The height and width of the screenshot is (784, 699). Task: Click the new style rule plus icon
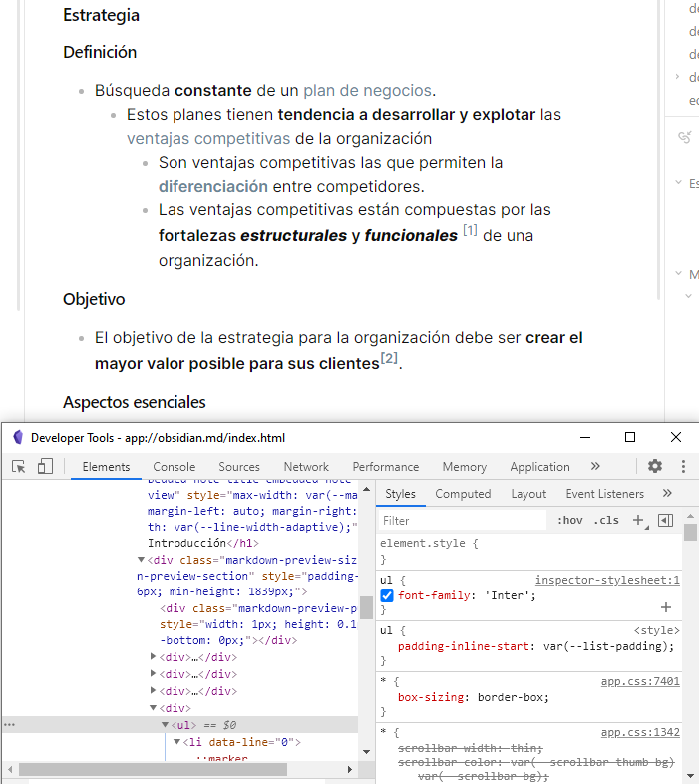click(x=639, y=520)
